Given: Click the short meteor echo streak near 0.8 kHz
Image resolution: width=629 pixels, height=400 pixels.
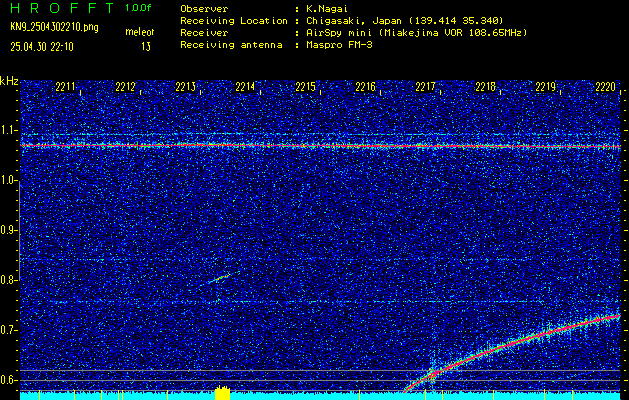Looking at the screenshot, I should point(219,278).
